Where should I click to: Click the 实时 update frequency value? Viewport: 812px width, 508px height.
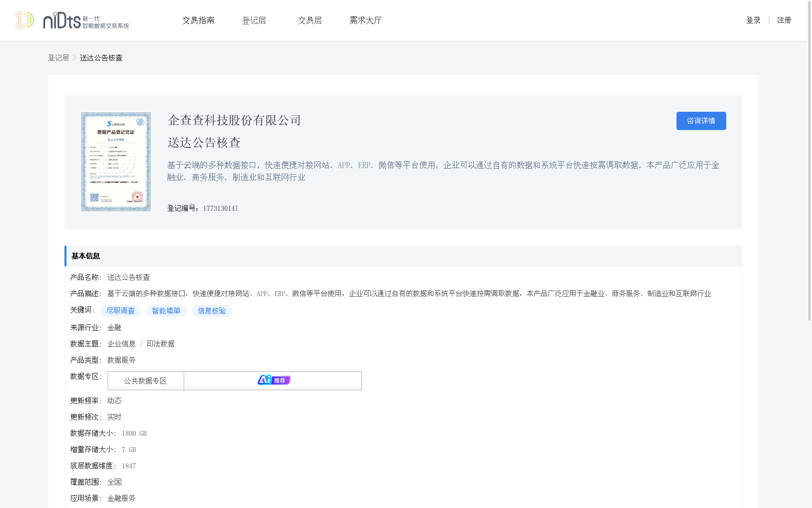pyautogui.click(x=114, y=417)
